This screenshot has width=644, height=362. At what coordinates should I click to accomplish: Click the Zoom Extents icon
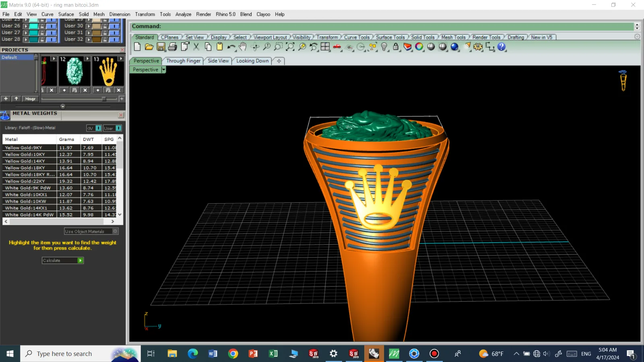[290, 47]
